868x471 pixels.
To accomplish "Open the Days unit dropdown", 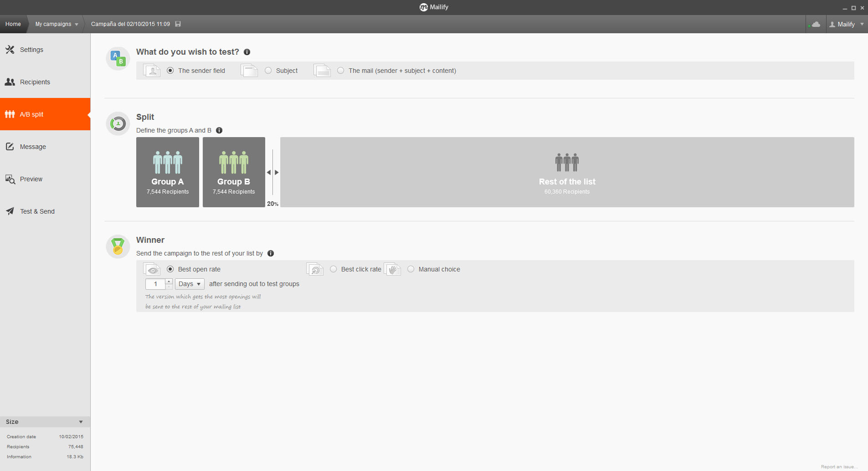I will pyautogui.click(x=189, y=284).
